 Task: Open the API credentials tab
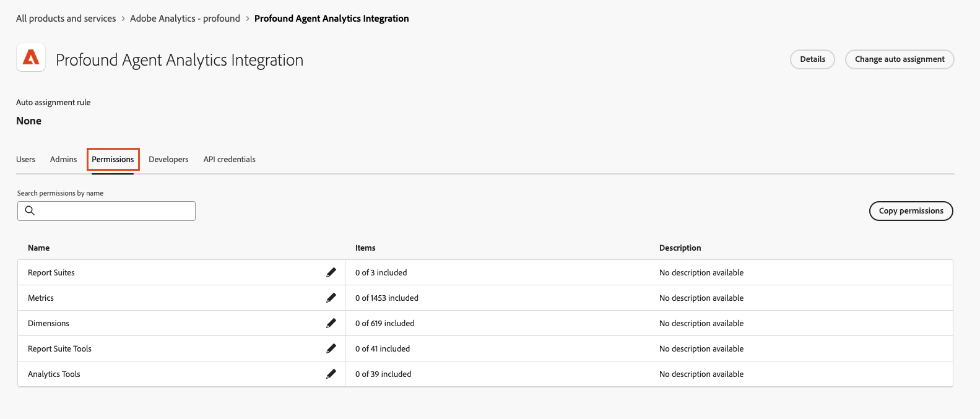coord(229,159)
